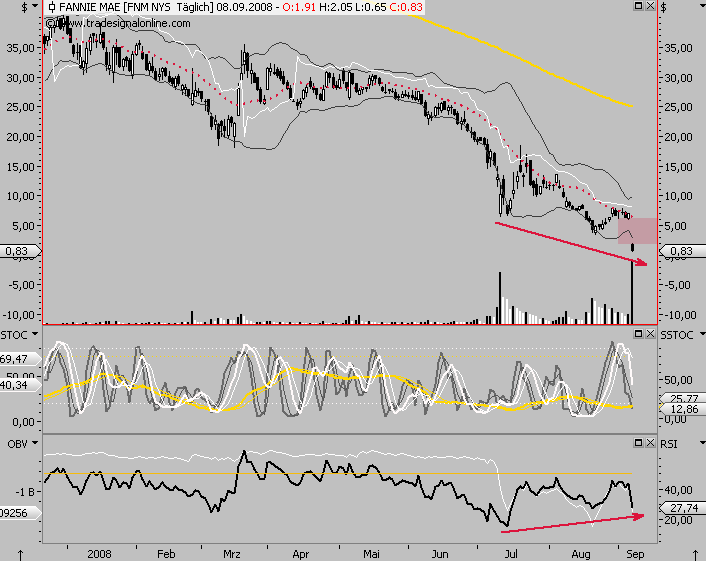Click the C:0.83 close value
The width and height of the screenshot is (706, 561).
(406, 7)
